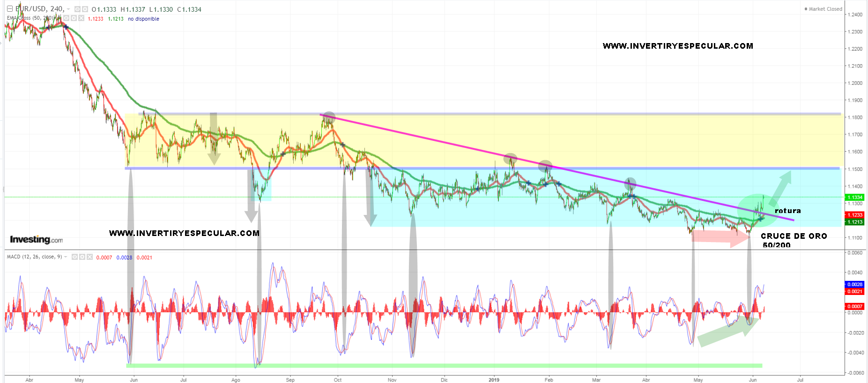868x383 pixels.
Task: Collapse the EUR/USD legend minus box
Action: [9, 9]
